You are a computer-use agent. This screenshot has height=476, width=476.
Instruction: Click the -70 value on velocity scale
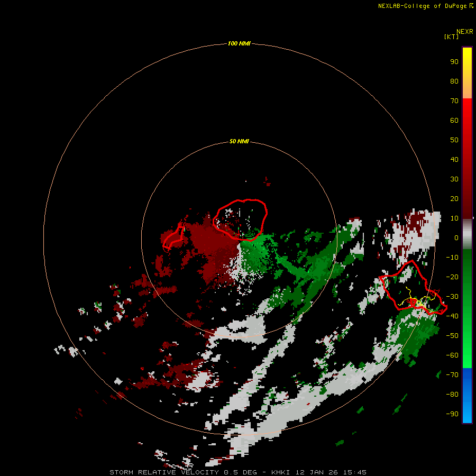(452, 375)
